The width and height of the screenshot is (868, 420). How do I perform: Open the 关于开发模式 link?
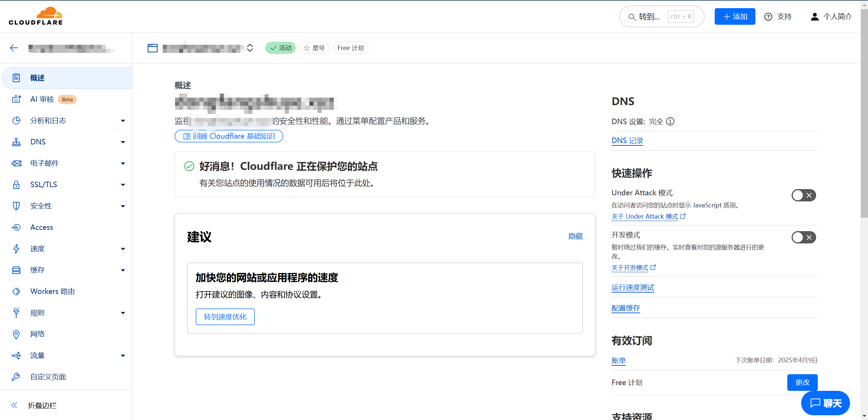pos(634,267)
